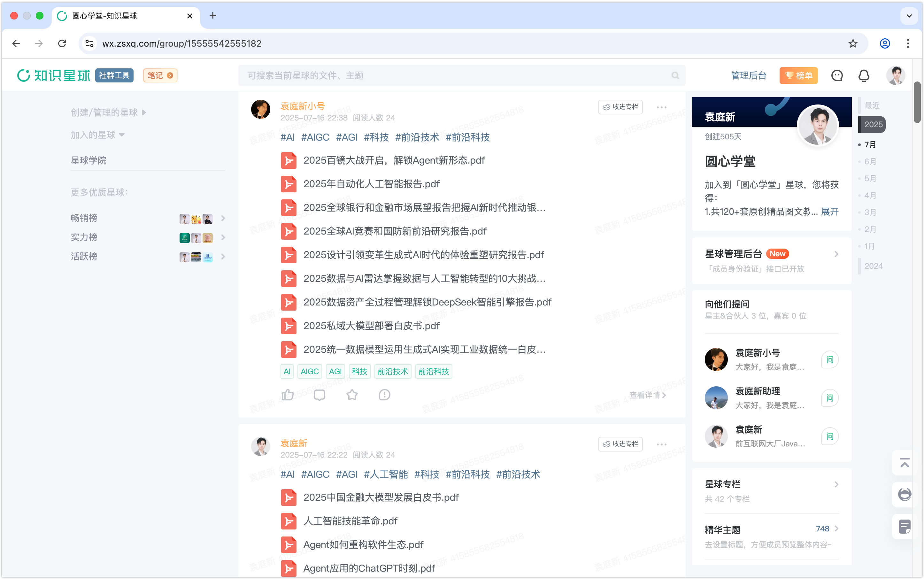Collapse the 加入的星球 list
Screen dimensions: 924x579
[98, 135]
